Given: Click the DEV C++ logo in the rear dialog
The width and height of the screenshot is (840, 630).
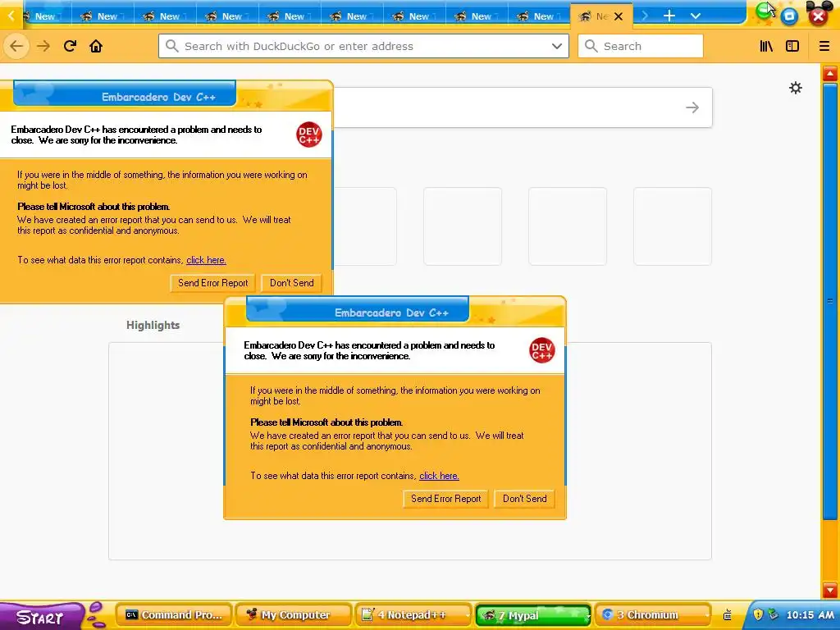Looking at the screenshot, I should pyautogui.click(x=308, y=135).
